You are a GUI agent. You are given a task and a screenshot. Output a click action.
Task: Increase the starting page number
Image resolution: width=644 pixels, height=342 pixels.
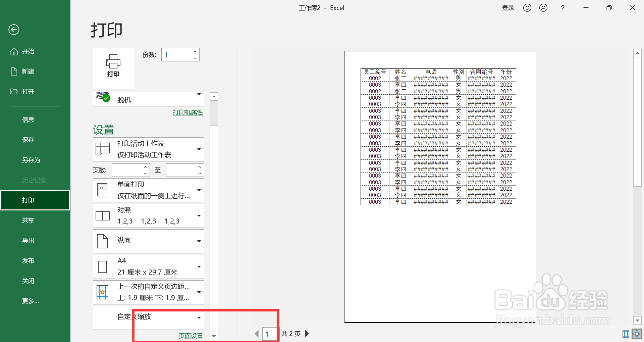145,167
